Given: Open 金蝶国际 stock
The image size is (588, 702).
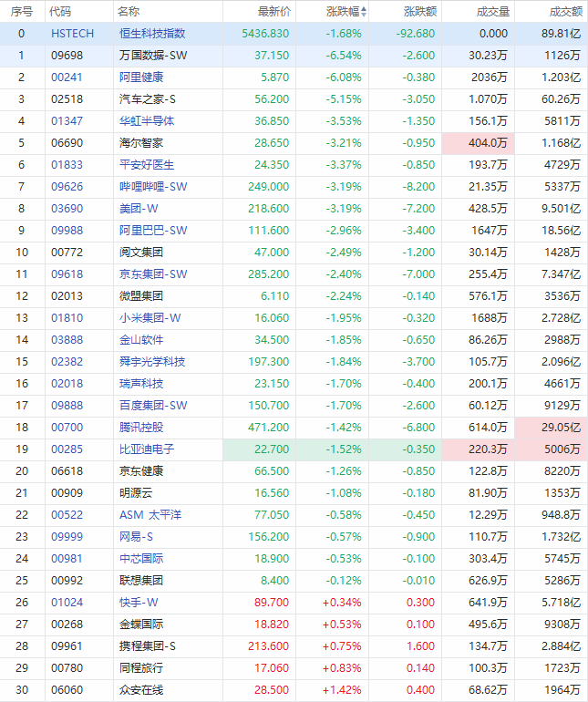Looking at the screenshot, I should (x=141, y=625).
